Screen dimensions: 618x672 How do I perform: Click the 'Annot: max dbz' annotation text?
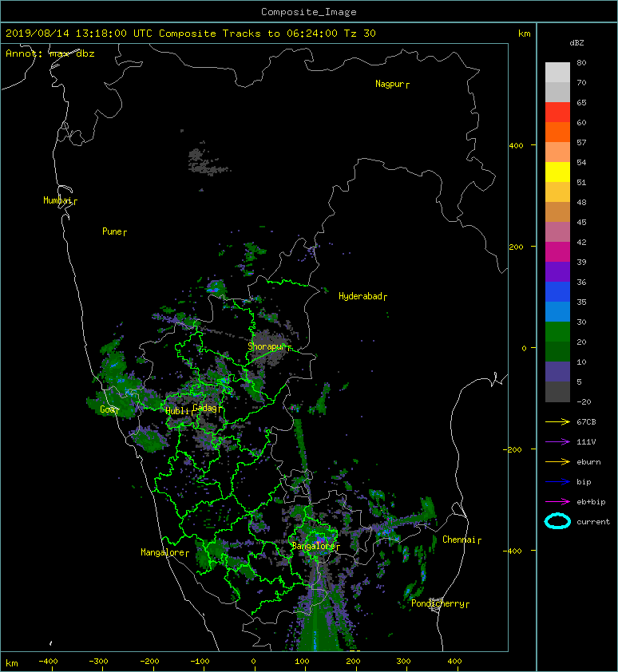click(50, 53)
